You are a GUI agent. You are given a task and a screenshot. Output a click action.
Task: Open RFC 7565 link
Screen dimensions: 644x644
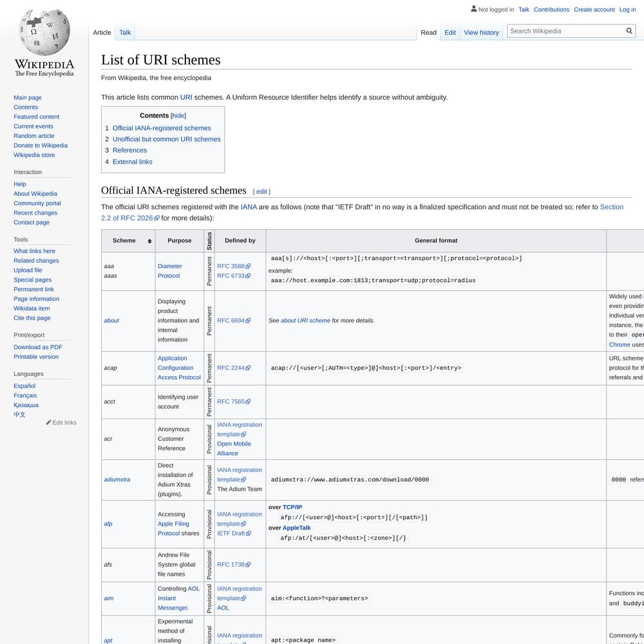click(x=233, y=402)
